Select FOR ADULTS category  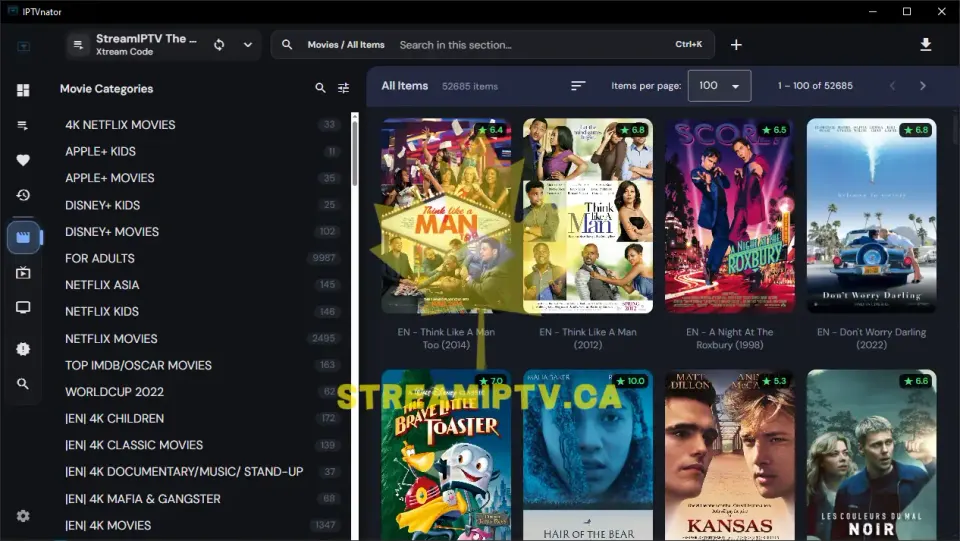(202, 258)
